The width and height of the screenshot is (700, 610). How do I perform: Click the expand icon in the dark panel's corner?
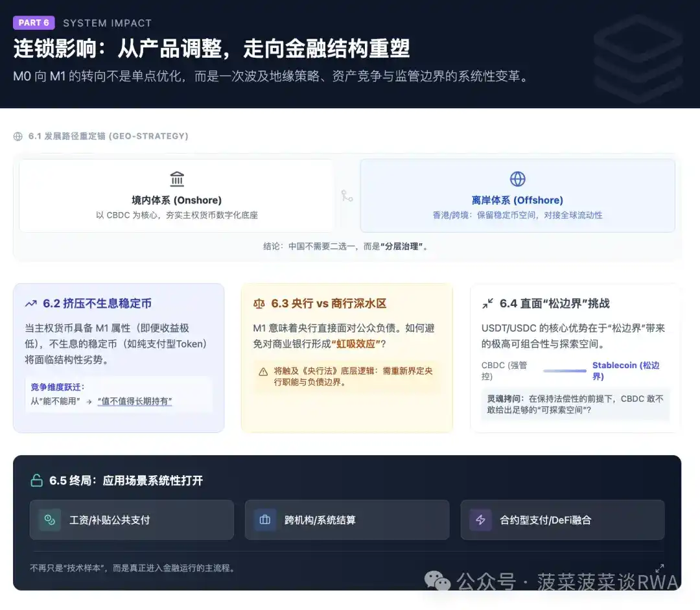click(x=660, y=568)
